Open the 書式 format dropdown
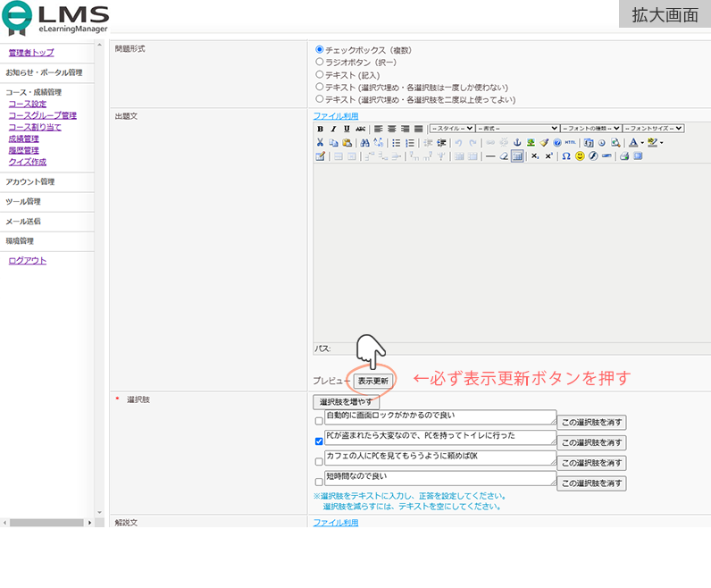711x588 pixels. [x=517, y=129]
